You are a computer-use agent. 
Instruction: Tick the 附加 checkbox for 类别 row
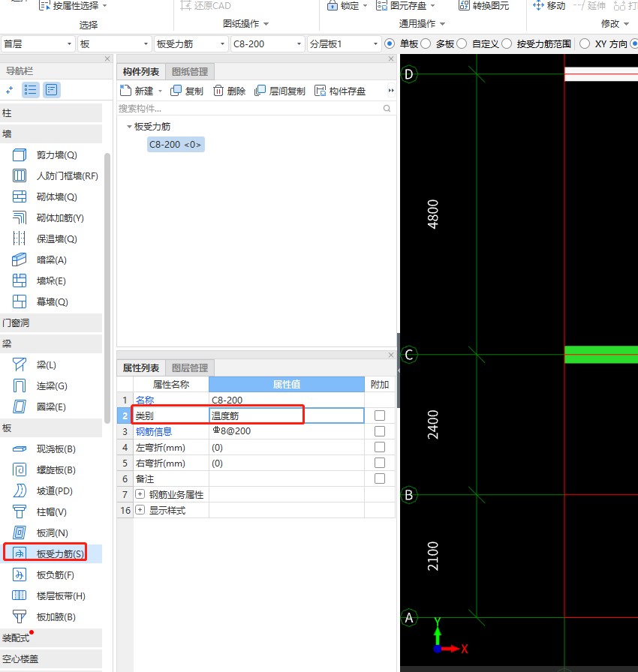(380, 415)
